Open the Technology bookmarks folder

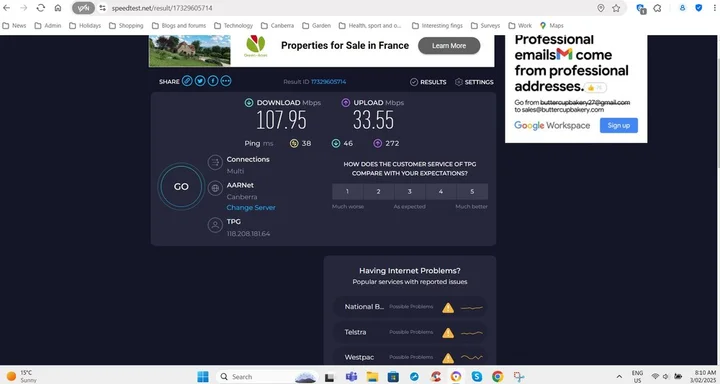pos(233,26)
